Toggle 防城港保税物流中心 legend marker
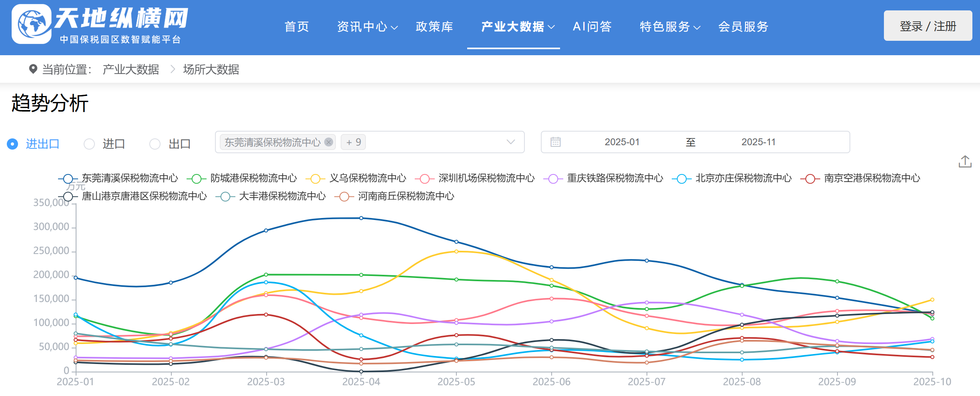980x396 pixels. 196,178
